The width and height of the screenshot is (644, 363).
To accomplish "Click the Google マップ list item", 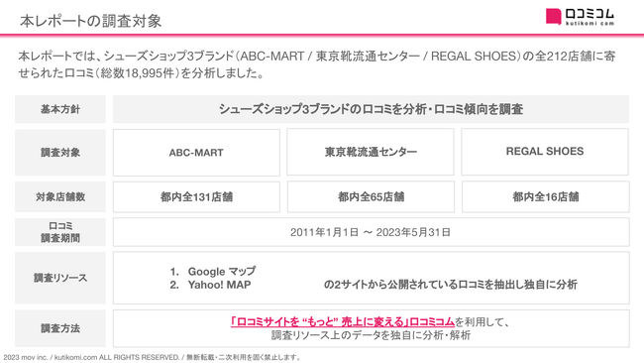I will click(x=213, y=272).
